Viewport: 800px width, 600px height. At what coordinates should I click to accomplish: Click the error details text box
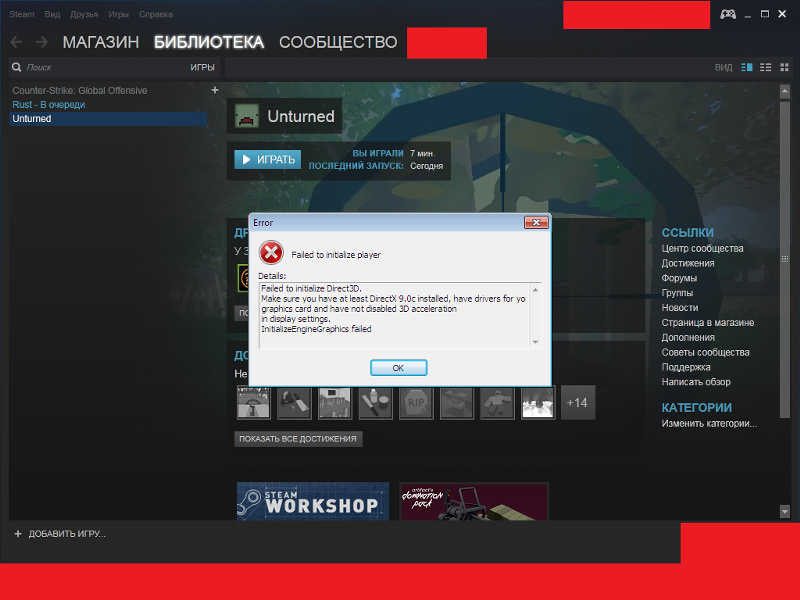pyautogui.click(x=399, y=315)
